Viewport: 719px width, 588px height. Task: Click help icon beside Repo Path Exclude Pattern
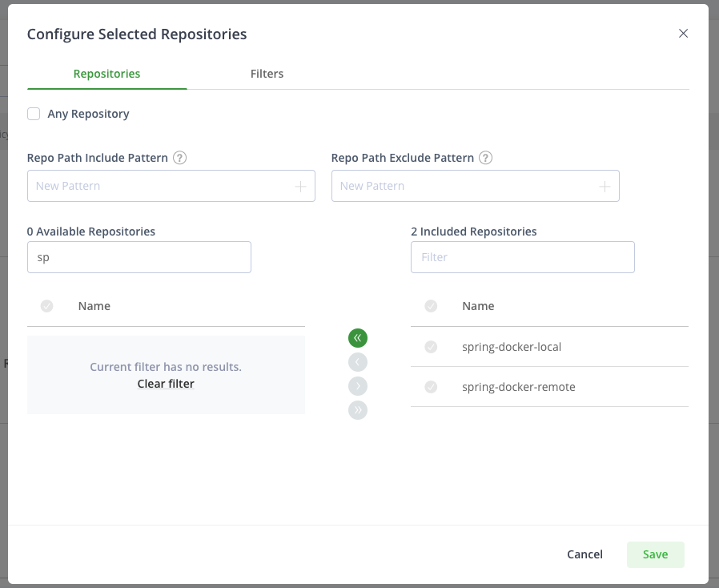(485, 158)
